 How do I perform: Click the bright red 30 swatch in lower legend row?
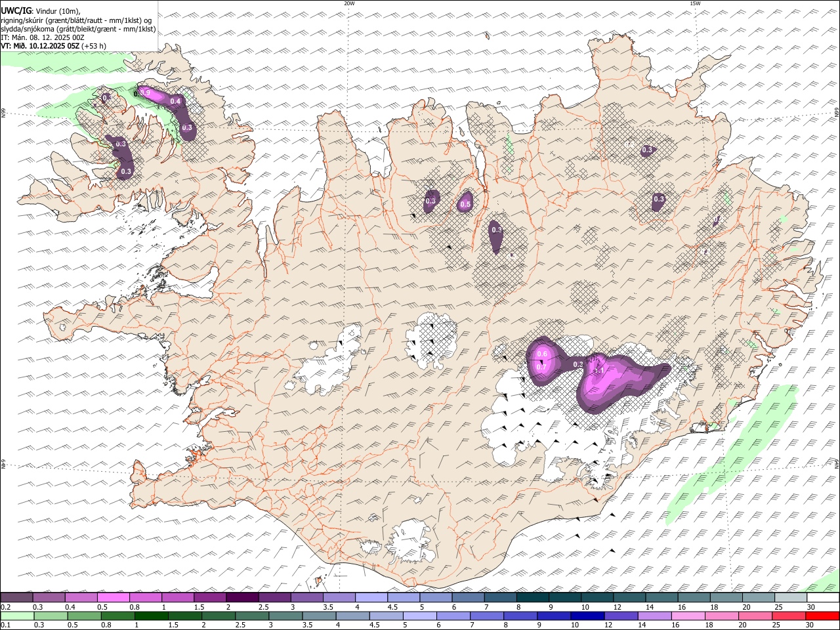click(822, 616)
